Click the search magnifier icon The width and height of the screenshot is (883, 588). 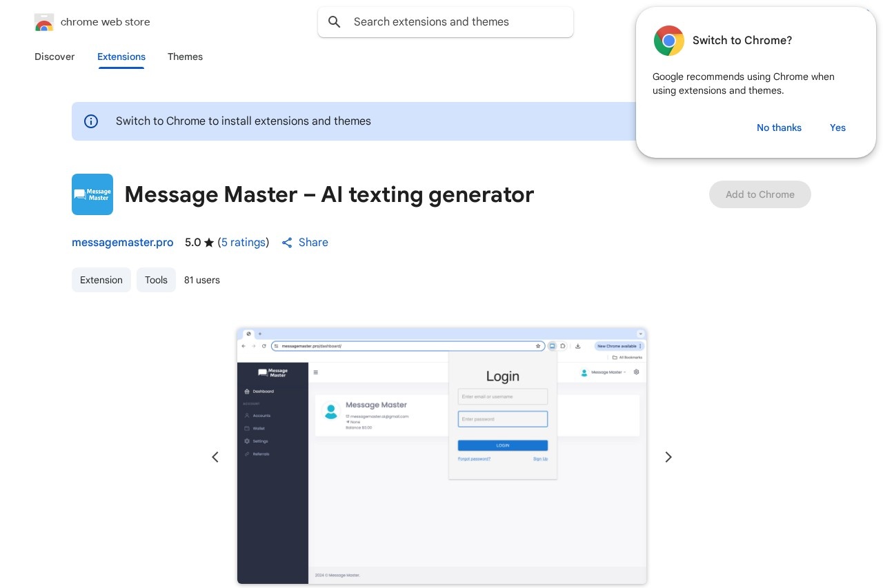[x=335, y=22]
